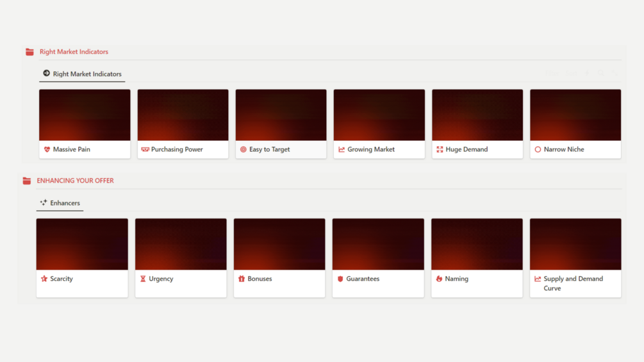This screenshot has width=644, height=362.
Task: Click the hourglass icon on Urgency card
Action: coord(142,279)
